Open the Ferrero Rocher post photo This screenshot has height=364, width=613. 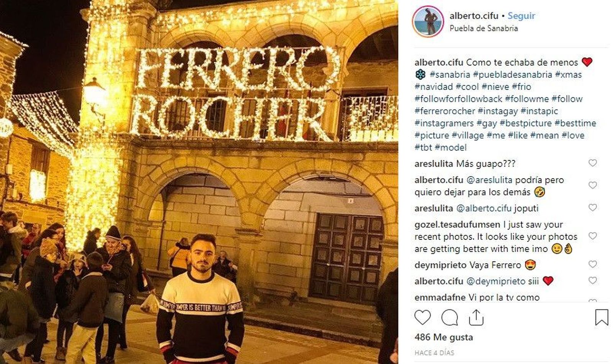[x=199, y=182]
